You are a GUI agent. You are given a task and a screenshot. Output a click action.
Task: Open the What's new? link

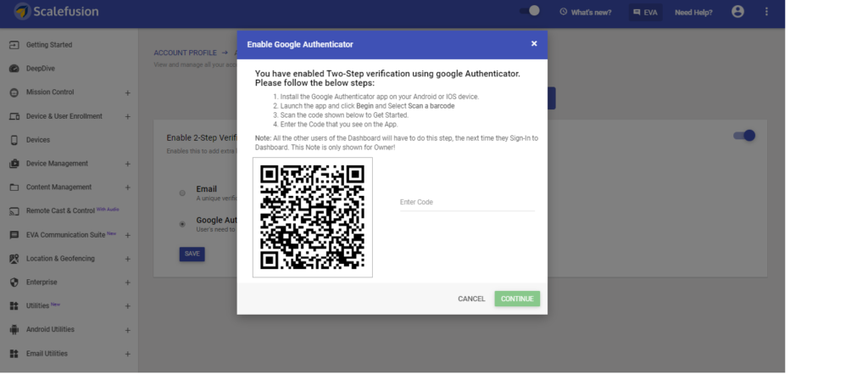click(591, 12)
